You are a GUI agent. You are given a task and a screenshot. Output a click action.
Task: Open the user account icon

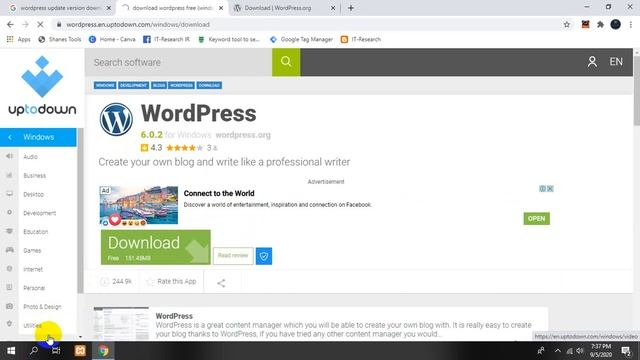pyautogui.click(x=592, y=62)
